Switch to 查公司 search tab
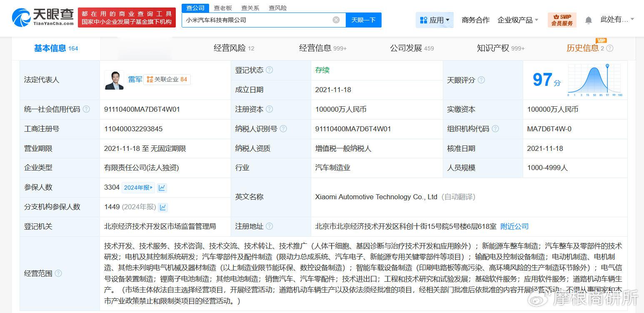The height and width of the screenshot is (313, 644). coord(195,8)
